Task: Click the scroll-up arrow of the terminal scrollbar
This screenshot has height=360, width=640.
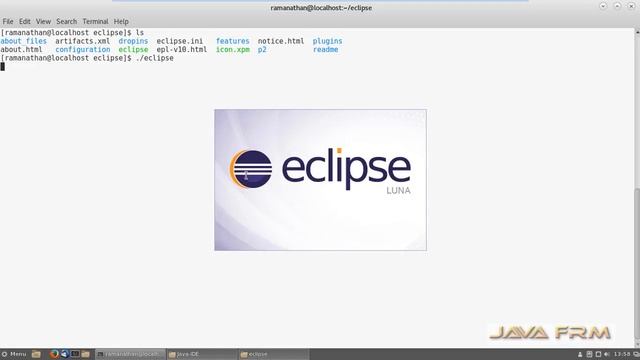Action: click(x=637, y=31)
